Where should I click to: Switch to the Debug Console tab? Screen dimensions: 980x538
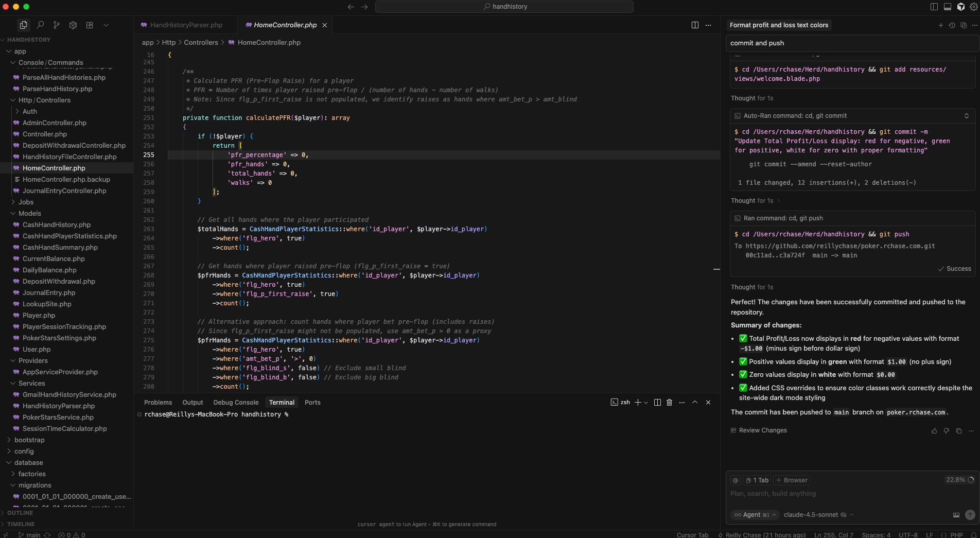pos(236,402)
